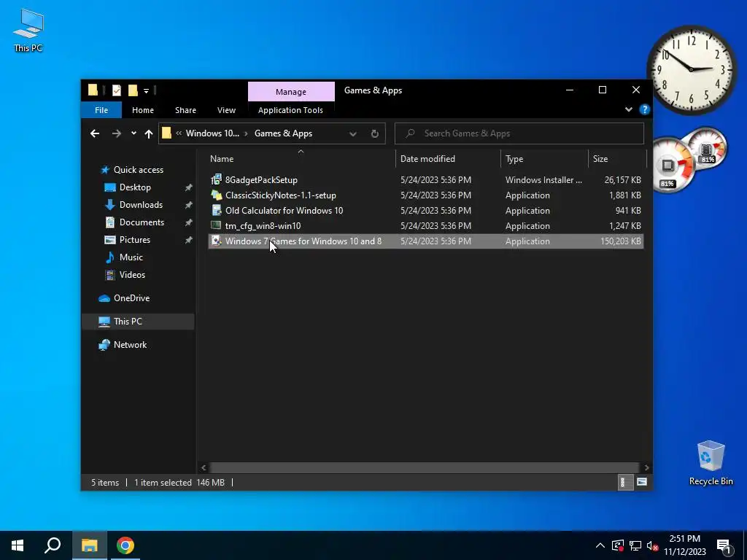Select This PC in navigation pane

(x=138, y=322)
